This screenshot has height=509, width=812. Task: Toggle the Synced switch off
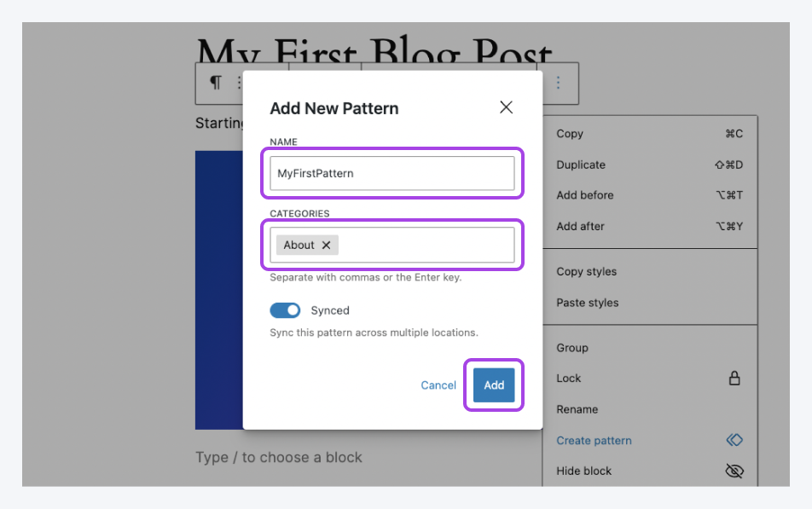click(285, 310)
